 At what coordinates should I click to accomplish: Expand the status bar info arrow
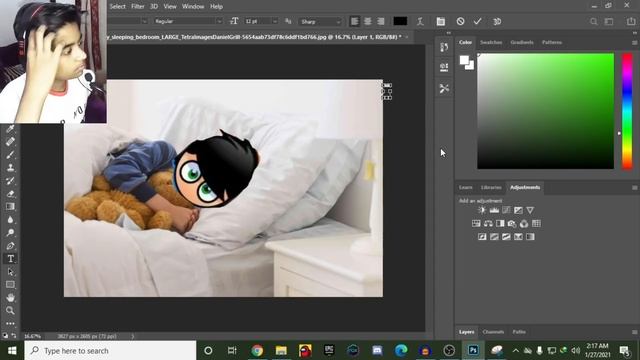point(132,336)
